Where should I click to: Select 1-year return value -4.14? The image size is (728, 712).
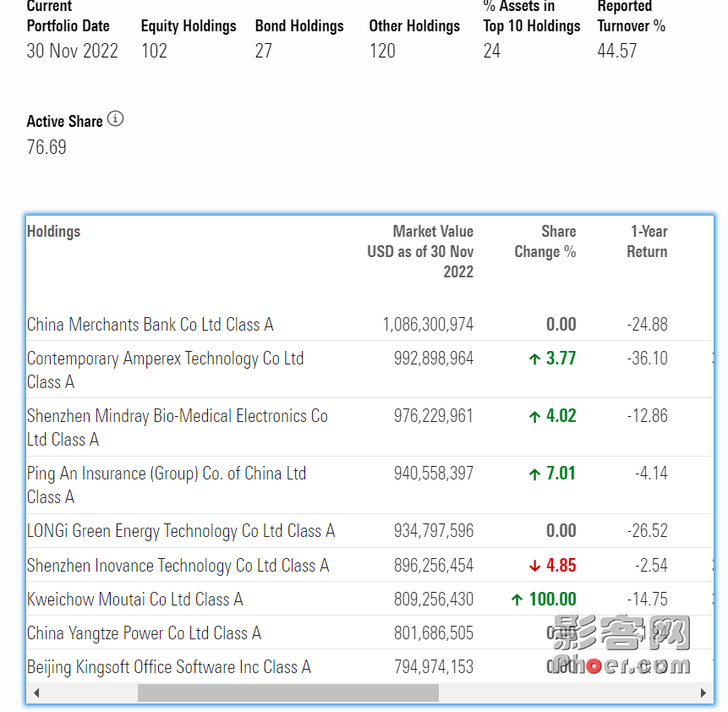point(651,474)
